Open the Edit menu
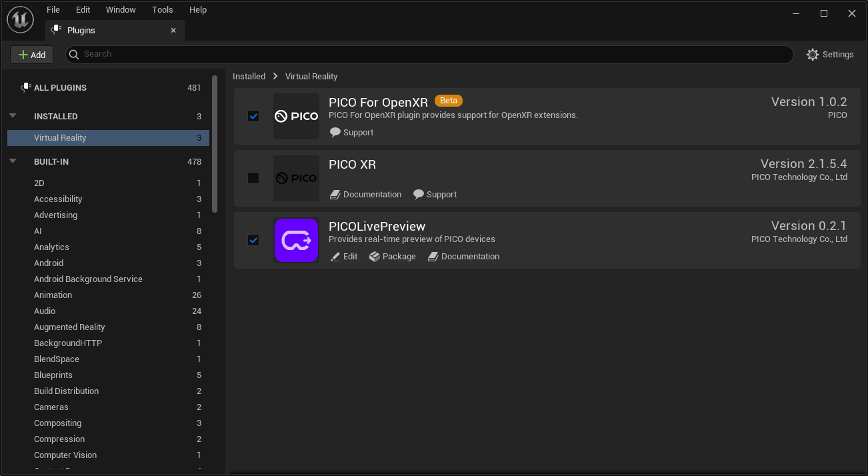This screenshot has width=868, height=476. pyautogui.click(x=83, y=10)
